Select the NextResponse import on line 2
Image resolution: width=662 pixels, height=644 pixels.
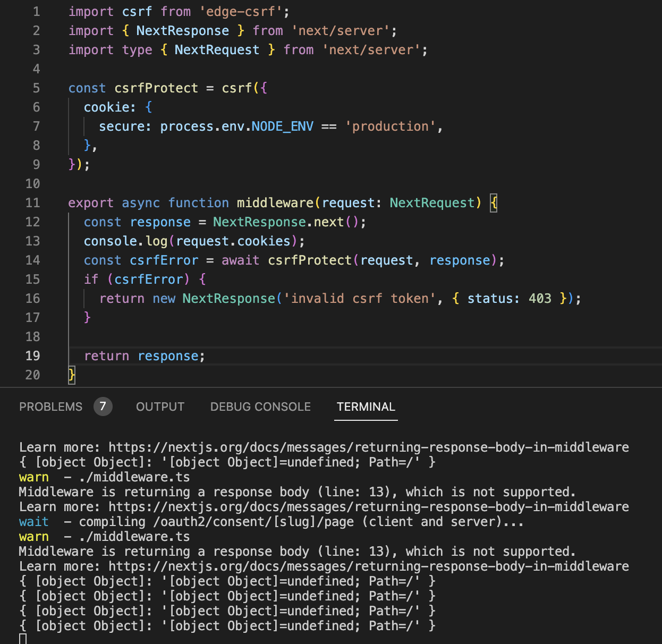click(183, 30)
